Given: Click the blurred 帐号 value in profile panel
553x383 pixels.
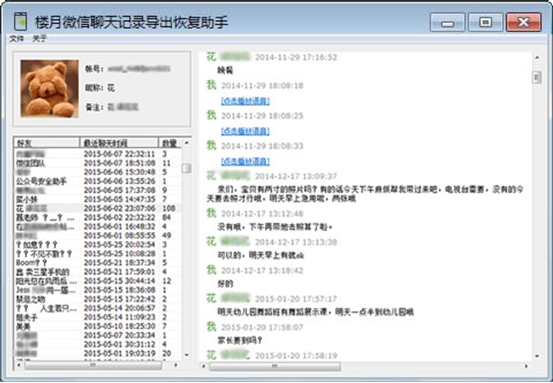Looking at the screenshot, I should (139, 69).
